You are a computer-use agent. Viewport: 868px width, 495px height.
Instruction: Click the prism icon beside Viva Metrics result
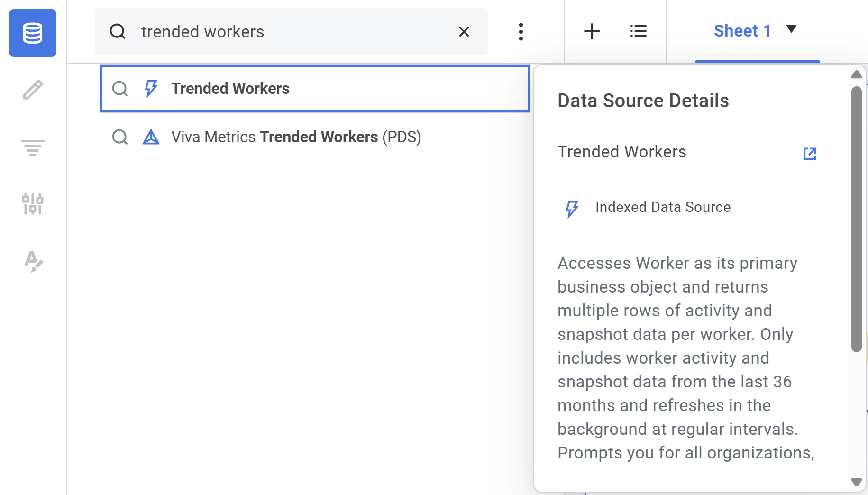[151, 137]
